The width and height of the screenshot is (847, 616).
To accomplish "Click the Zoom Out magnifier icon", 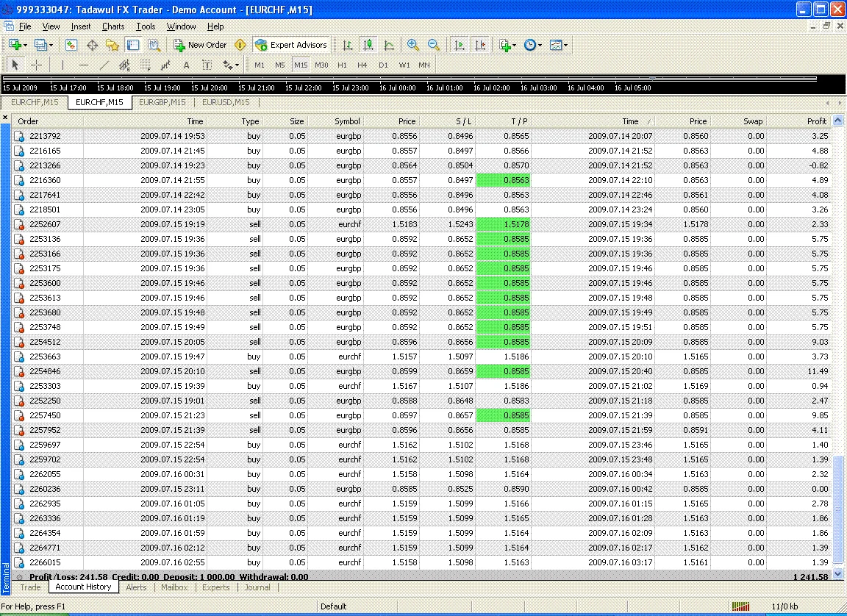I will point(434,45).
